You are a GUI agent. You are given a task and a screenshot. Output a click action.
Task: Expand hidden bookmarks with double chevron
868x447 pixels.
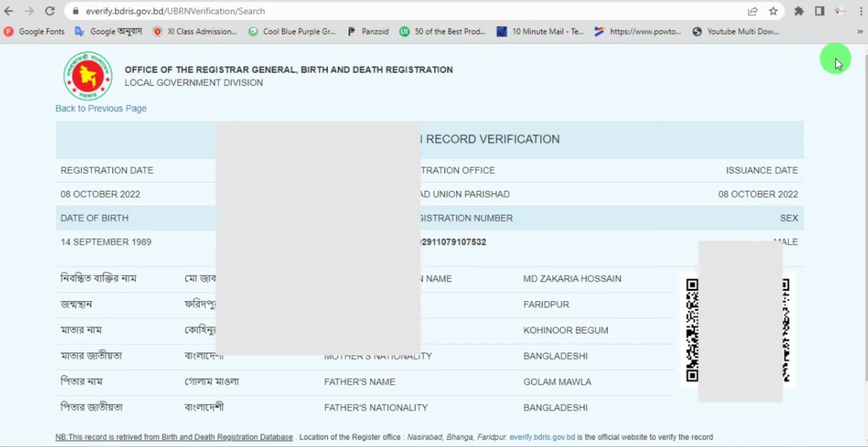[x=860, y=32]
